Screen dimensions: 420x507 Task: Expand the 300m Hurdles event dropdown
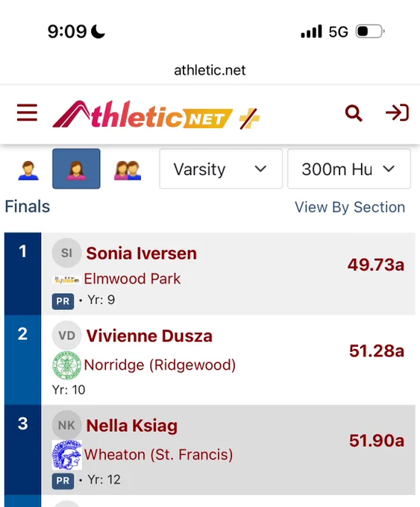coord(349,169)
